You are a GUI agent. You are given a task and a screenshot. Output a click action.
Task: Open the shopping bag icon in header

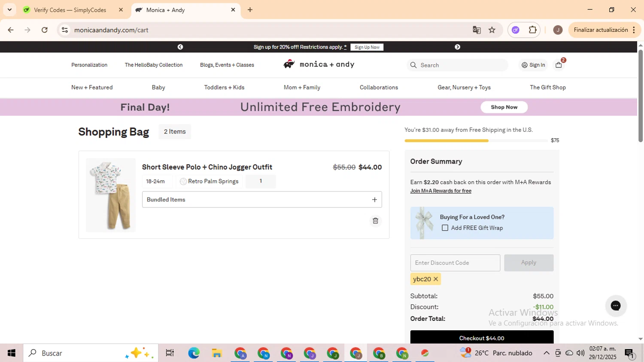coord(559,65)
